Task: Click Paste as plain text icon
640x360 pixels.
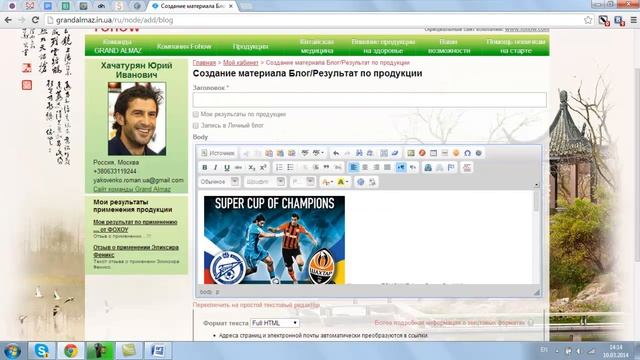Action: coord(280,153)
